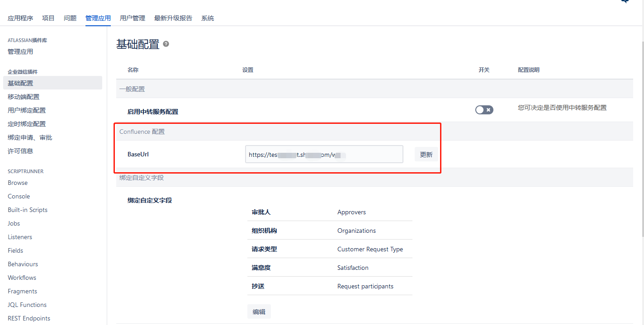Viewport: 644px width, 325px height.
Task: Select the 用户管理 top tab
Action: click(x=133, y=18)
